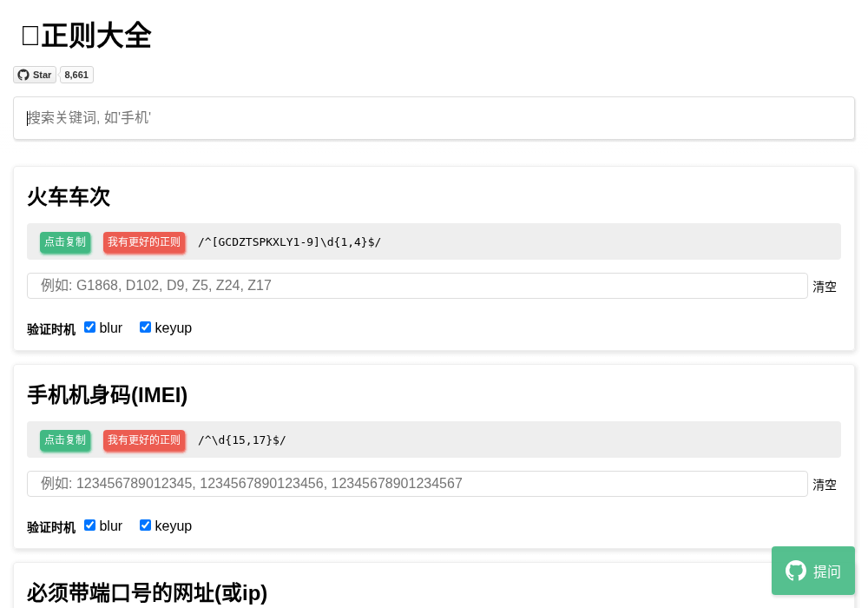This screenshot has width=868, height=608.
Task: Toggle keyup checkbox under 手机机身码(IMEI)
Action: coord(145,525)
